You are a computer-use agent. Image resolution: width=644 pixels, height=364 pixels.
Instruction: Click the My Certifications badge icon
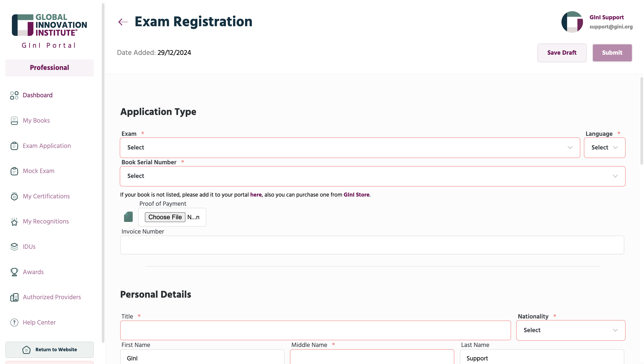tap(14, 196)
